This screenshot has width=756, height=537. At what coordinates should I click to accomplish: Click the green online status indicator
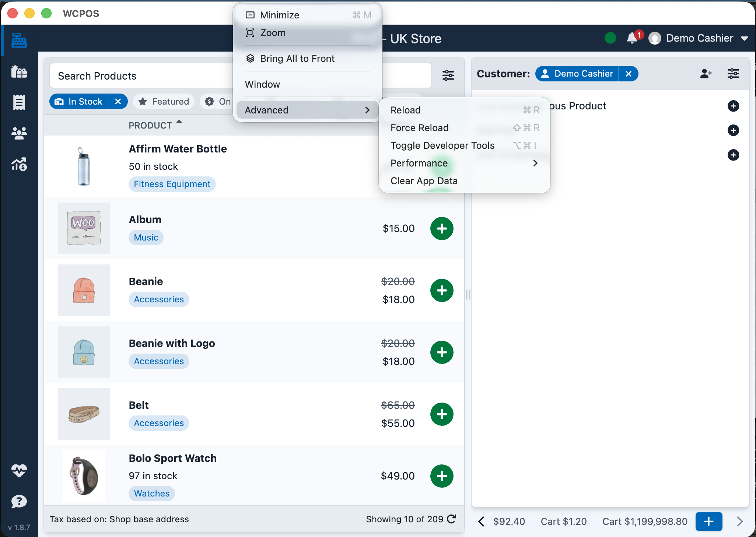[x=610, y=38]
